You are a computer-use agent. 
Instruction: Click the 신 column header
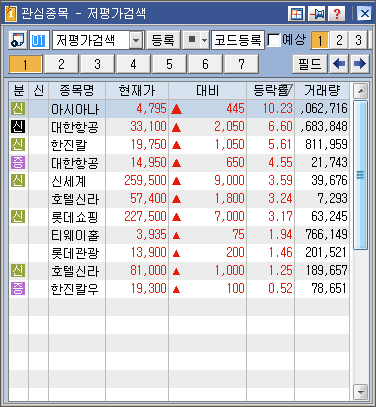pyautogui.click(x=39, y=90)
